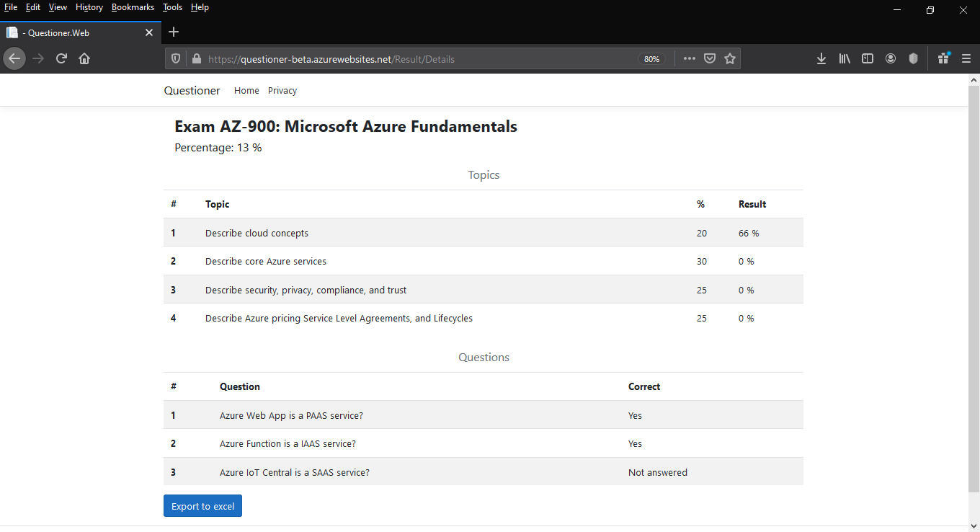Toggle the sidebar view
This screenshot has width=980, height=532.
click(x=868, y=58)
